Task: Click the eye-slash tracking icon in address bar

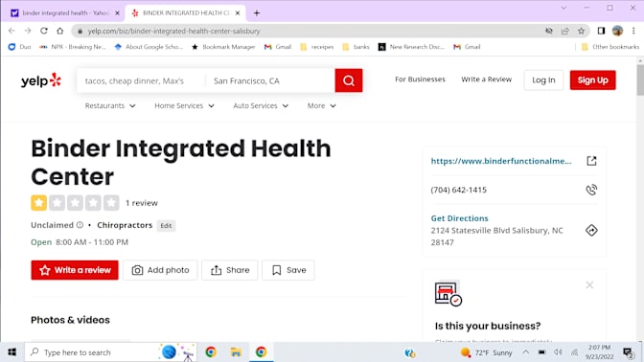Action: [x=549, y=31]
